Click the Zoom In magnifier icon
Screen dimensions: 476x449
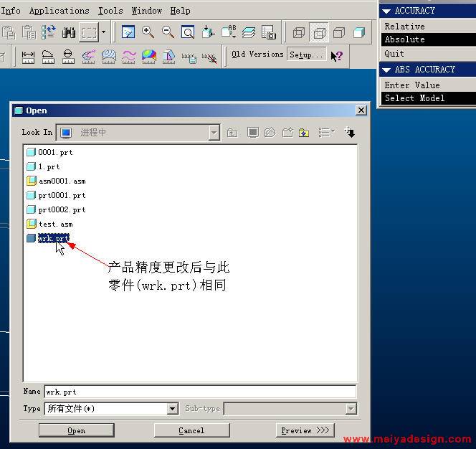point(148,32)
